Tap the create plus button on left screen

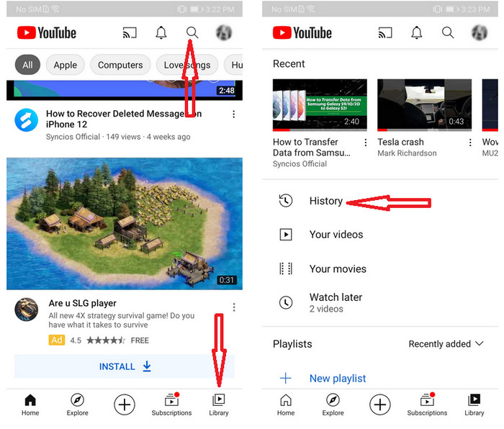point(125,405)
